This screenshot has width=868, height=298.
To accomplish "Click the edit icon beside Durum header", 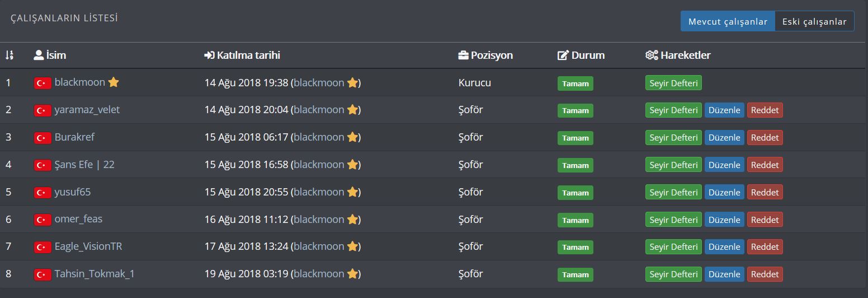I will [563, 55].
